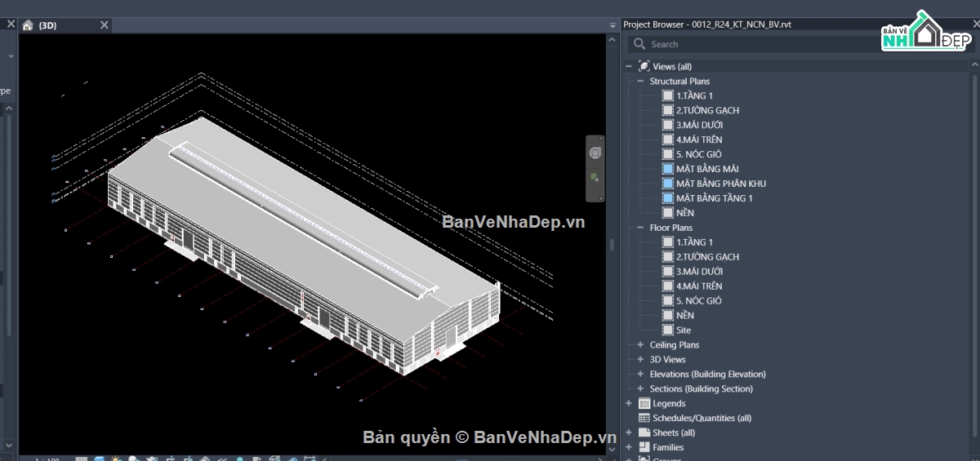Click the Legends icon in the browser
980x461 pixels.
[x=644, y=404]
